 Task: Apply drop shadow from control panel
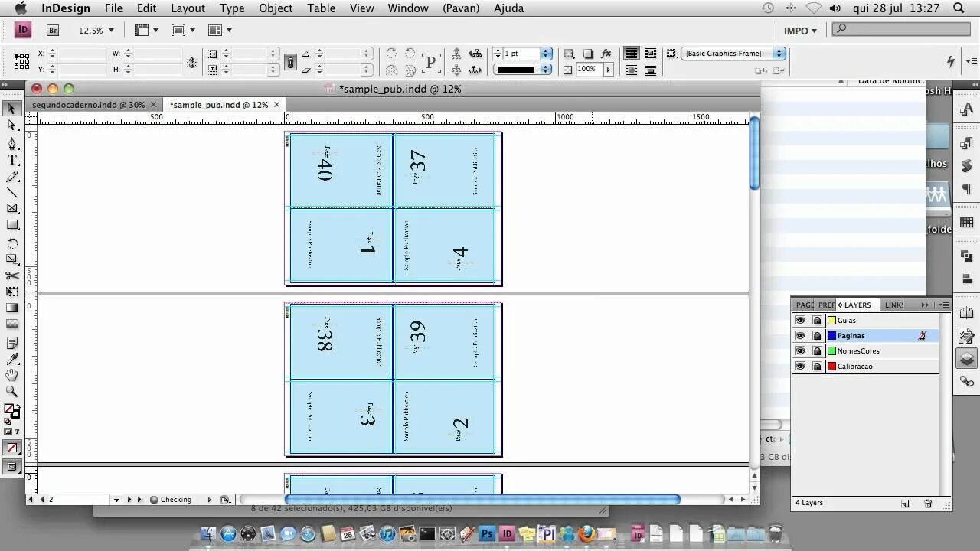[588, 54]
